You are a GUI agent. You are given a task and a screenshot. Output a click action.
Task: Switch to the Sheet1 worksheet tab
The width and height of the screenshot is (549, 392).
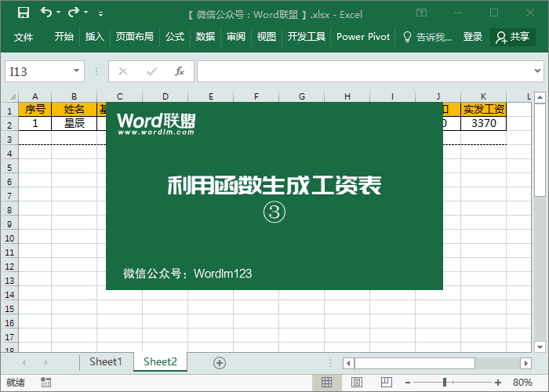[105, 362]
